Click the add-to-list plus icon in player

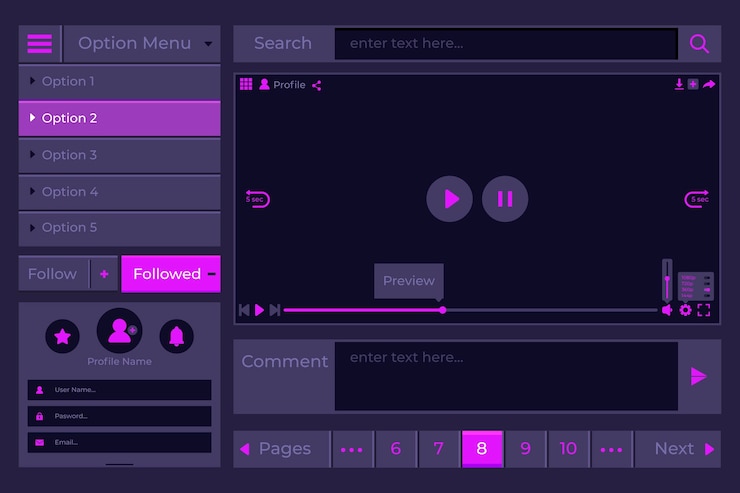tap(693, 84)
